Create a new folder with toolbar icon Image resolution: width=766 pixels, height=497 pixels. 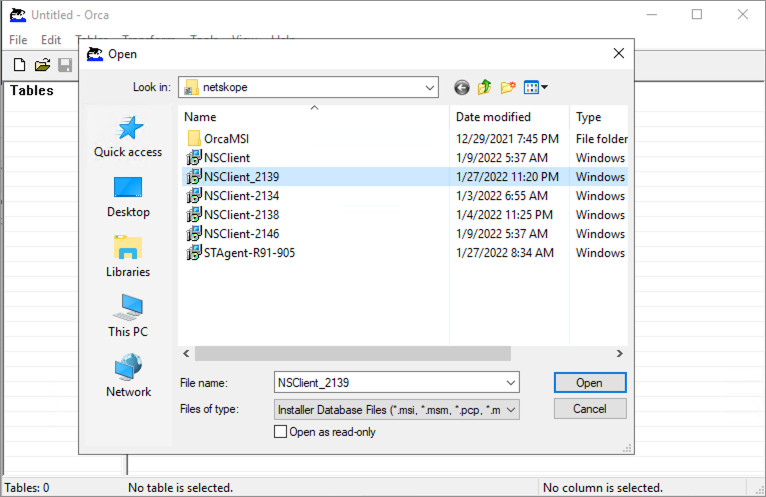coord(508,88)
